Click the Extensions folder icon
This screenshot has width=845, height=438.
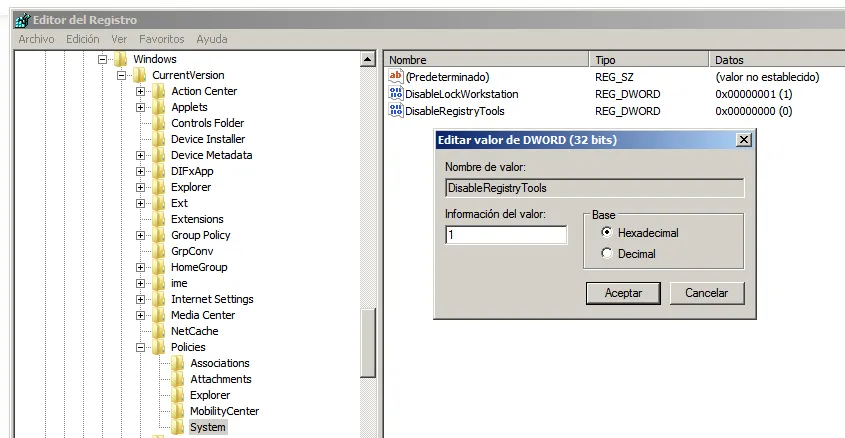pyautogui.click(x=158, y=219)
